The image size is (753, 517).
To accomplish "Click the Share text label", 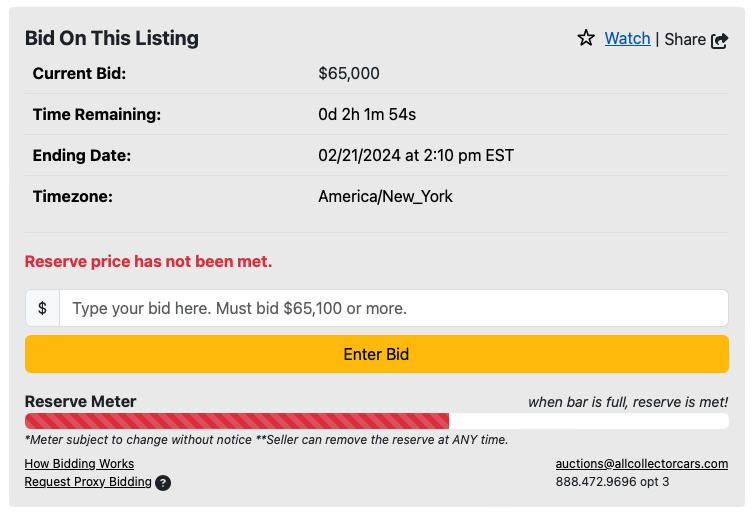I will [x=684, y=39].
